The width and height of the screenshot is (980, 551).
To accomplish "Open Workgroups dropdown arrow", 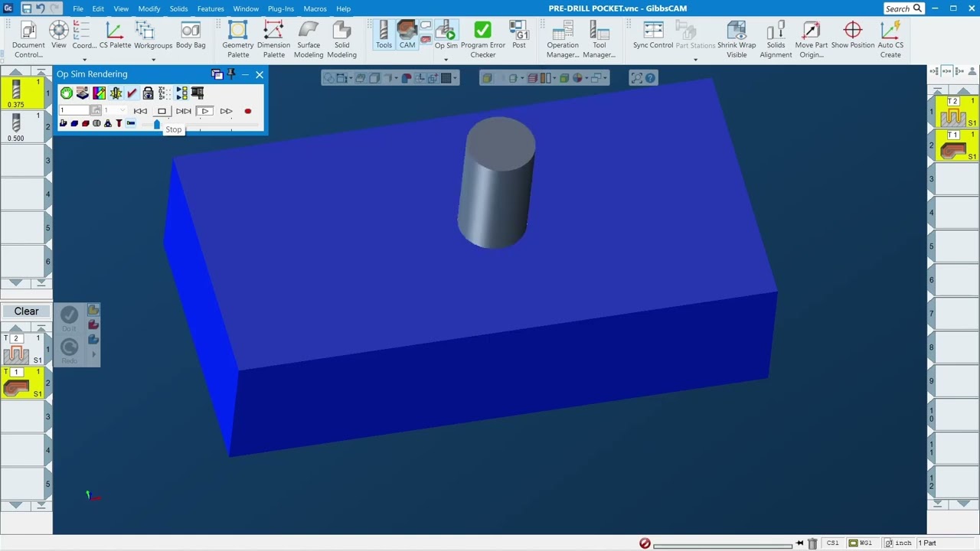I will [153, 60].
